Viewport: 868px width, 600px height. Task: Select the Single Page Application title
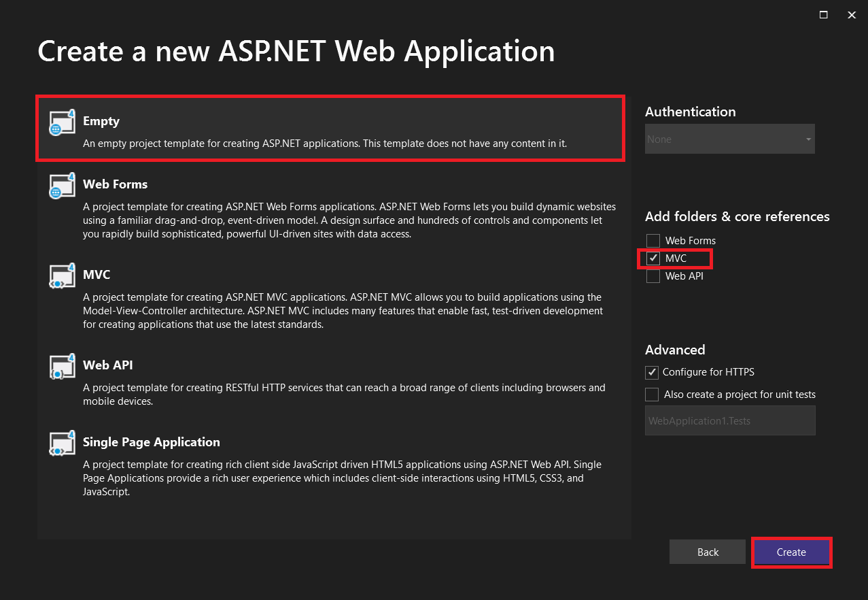(x=151, y=442)
